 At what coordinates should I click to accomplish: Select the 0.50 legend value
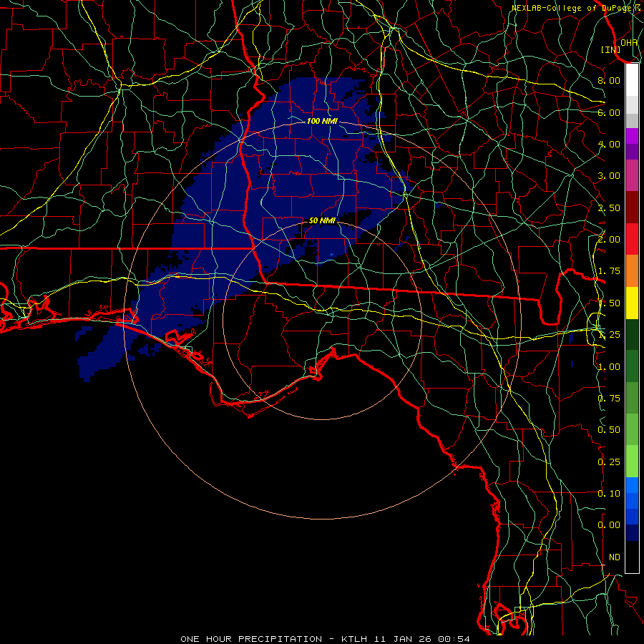(609, 430)
